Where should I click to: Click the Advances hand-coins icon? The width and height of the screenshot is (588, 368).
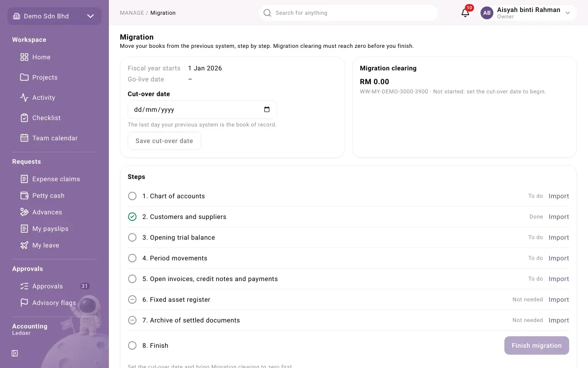pos(24,212)
